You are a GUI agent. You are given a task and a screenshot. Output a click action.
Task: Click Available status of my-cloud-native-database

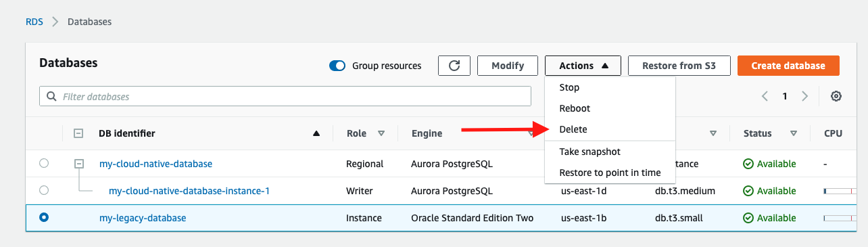pos(769,164)
